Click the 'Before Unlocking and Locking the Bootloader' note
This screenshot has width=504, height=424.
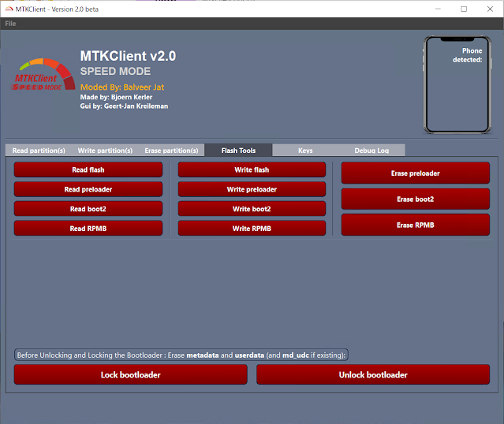181,355
